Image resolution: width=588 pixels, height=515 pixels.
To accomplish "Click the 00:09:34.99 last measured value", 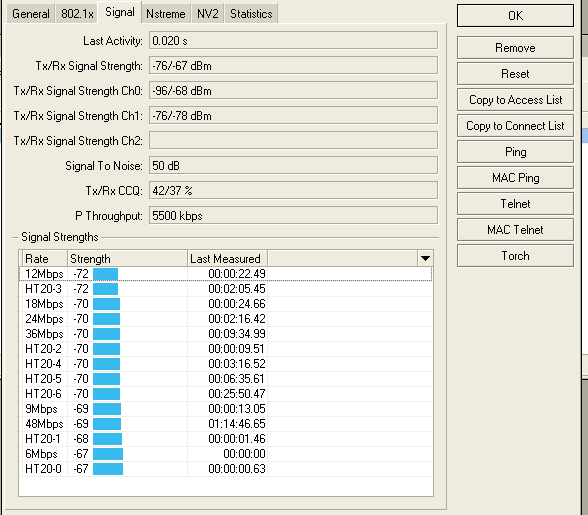I will 237,334.
